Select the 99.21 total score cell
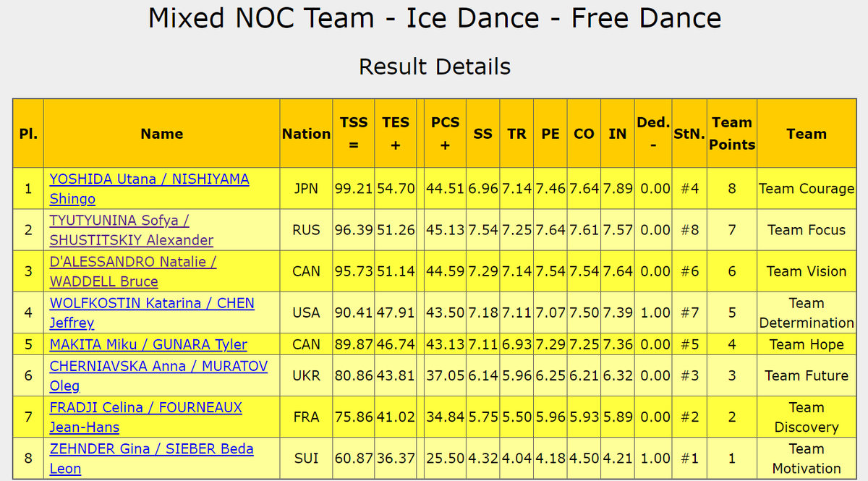The height and width of the screenshot is (481, 868). coord(354,189)
